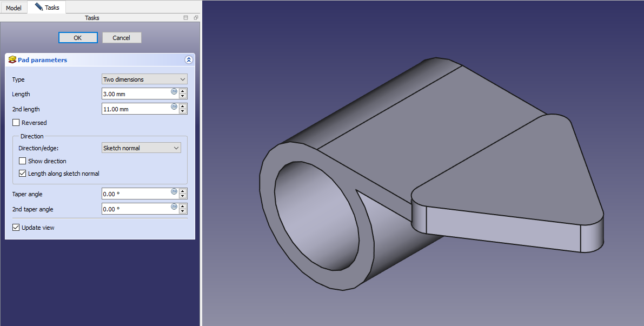Open expression editor for 2nd taper angle
Image resolution: width=644 pixels, height=326 pixels.
click(174, 207)
